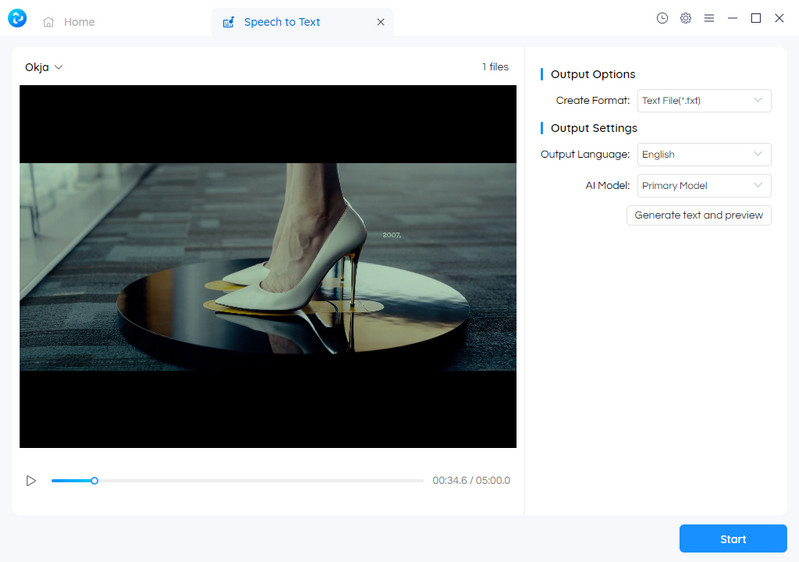Image resolution: width=799 pixels, height=562 pixels.
Task: Close the Speech to Text tab
Action: (381, 22)
